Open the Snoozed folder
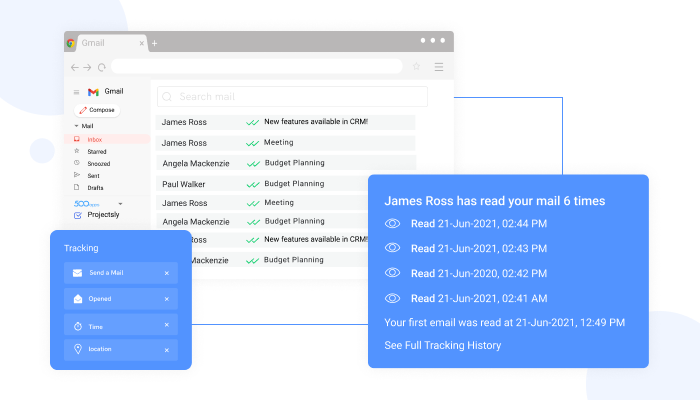Image resolution: width=700 pixels, height=400 pixels. click(x=99, y=164)
